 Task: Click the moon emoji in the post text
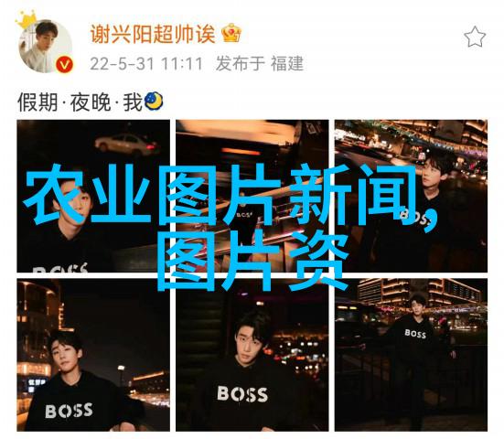[154, 102]
